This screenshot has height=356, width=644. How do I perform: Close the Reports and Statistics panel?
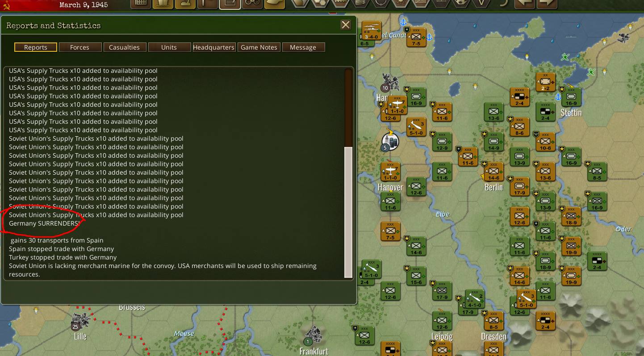(346, 25)
